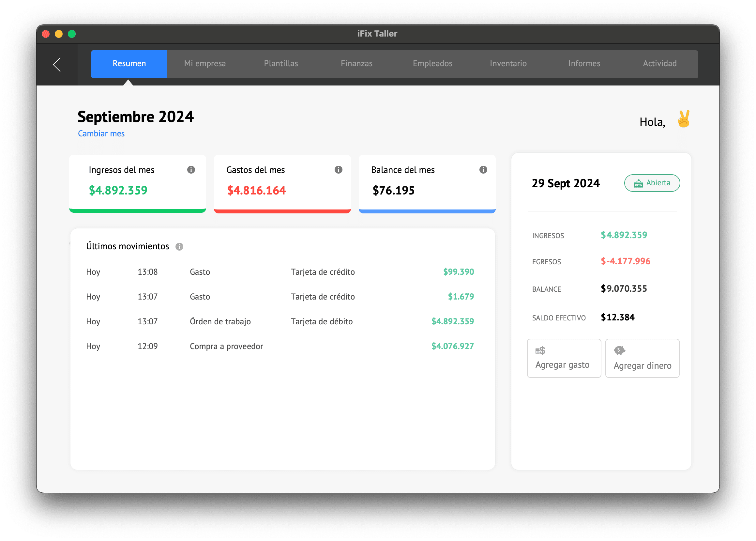Image resolution: width=756 pixels, height=541 pixels.
Task: Click info icon beside Últimos movimientos
Action: click(x=179, y=246)
